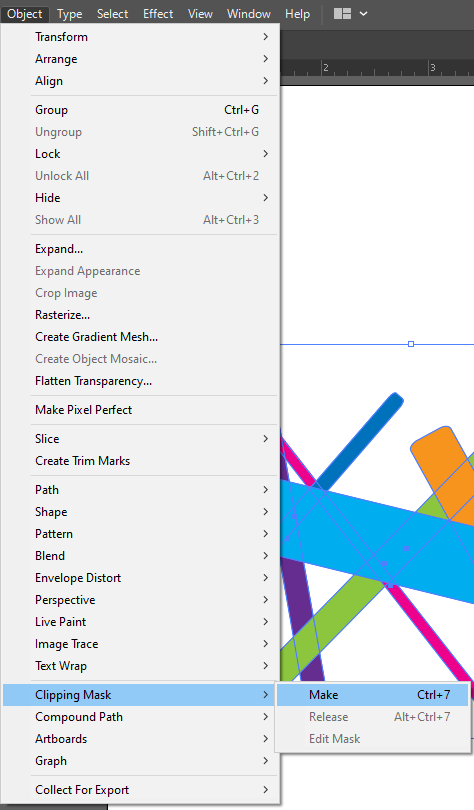This screenshot has height=810, width=474.
Task: Open the View menu
Action: [200, 14]
